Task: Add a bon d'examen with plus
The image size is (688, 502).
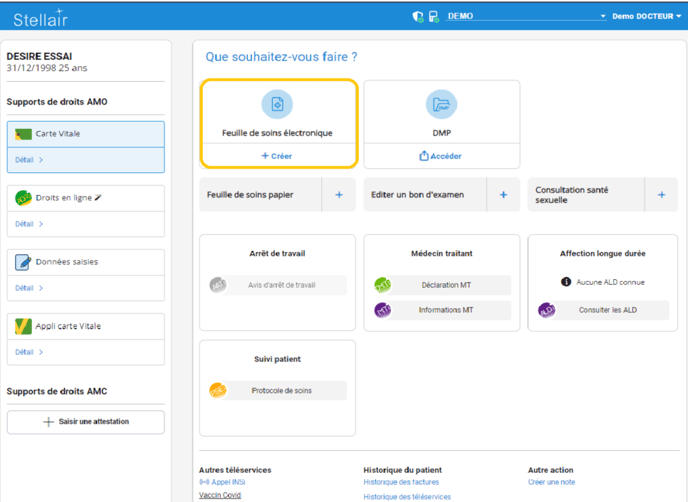Action: point(503,195)
